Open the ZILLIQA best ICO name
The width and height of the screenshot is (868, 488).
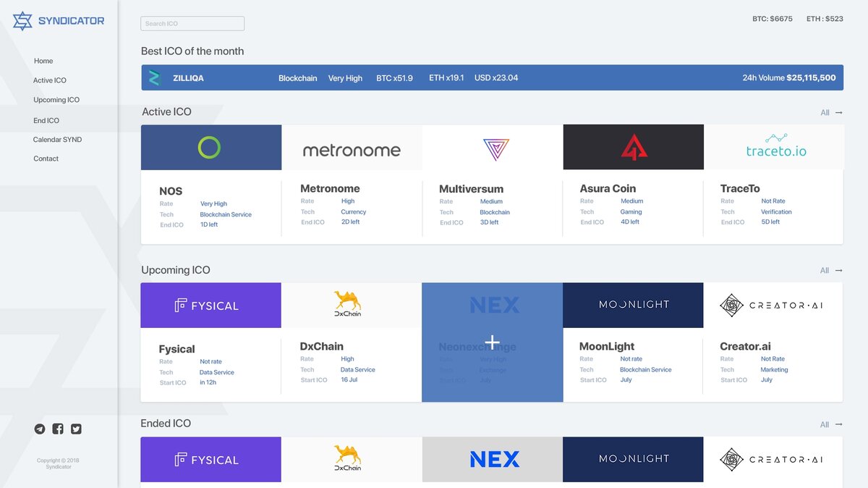pos(188,78)
